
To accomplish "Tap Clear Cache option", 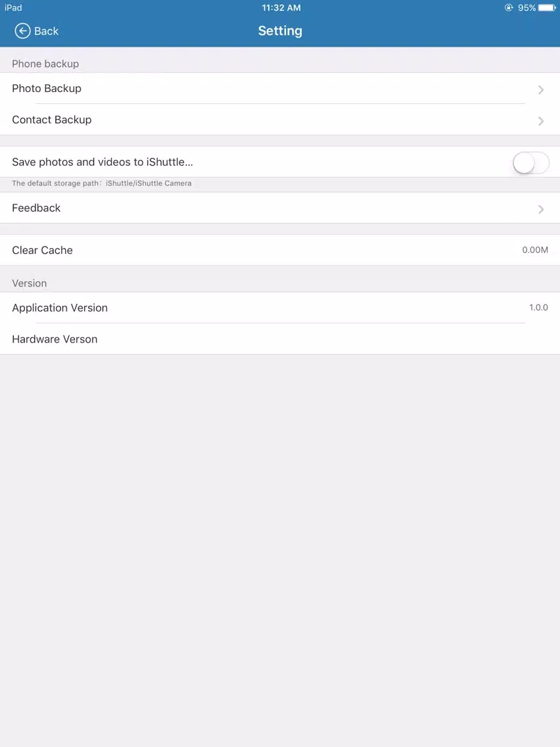I will [x=280, y=250].
